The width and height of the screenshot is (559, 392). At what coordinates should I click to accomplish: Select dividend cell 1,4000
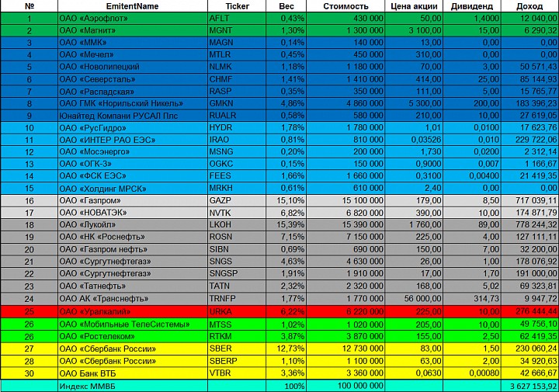tap(472, 18)
